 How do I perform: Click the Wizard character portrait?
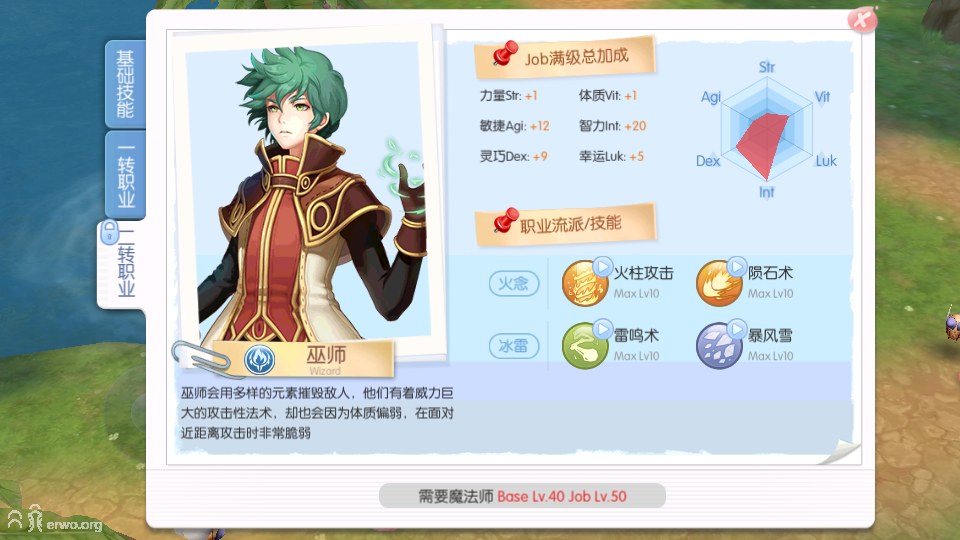308,193
